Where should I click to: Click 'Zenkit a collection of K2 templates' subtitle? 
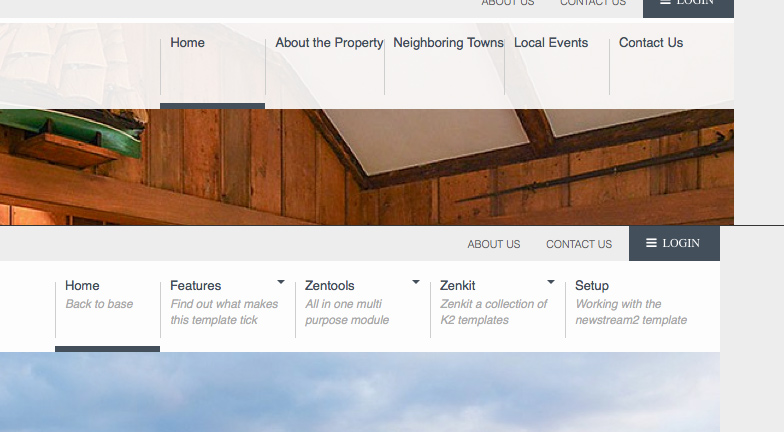pos(494,312)
